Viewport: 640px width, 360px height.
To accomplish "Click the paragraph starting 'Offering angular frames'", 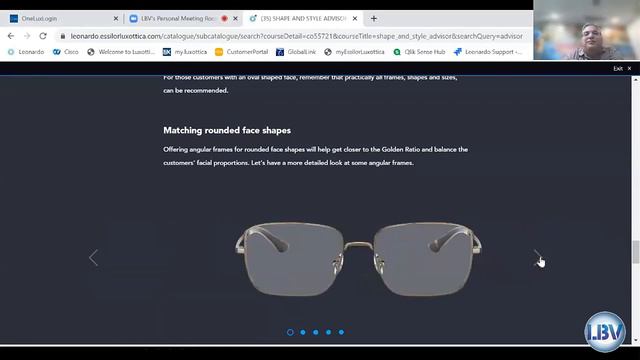I will pyautogui.click(x=316, y=156).
